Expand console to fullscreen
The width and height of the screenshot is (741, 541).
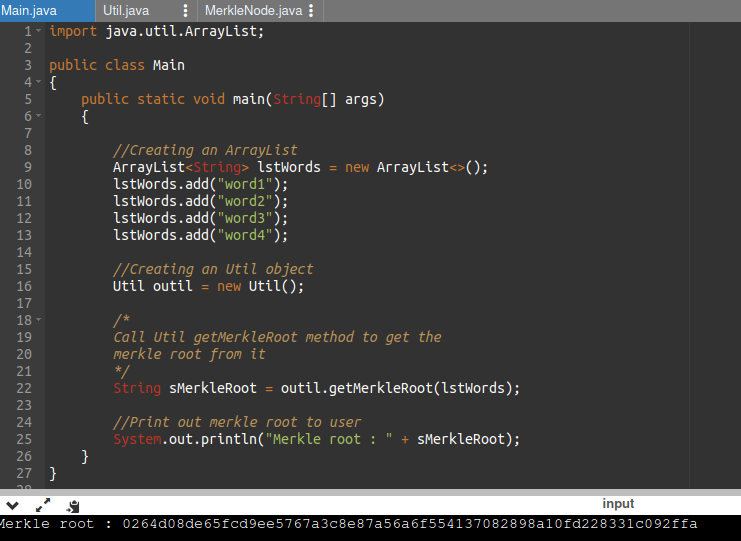coord(43,505)
